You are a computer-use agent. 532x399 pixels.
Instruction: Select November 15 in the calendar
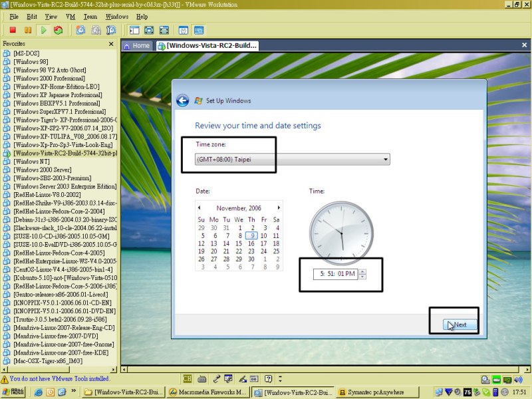pos(239,243)
